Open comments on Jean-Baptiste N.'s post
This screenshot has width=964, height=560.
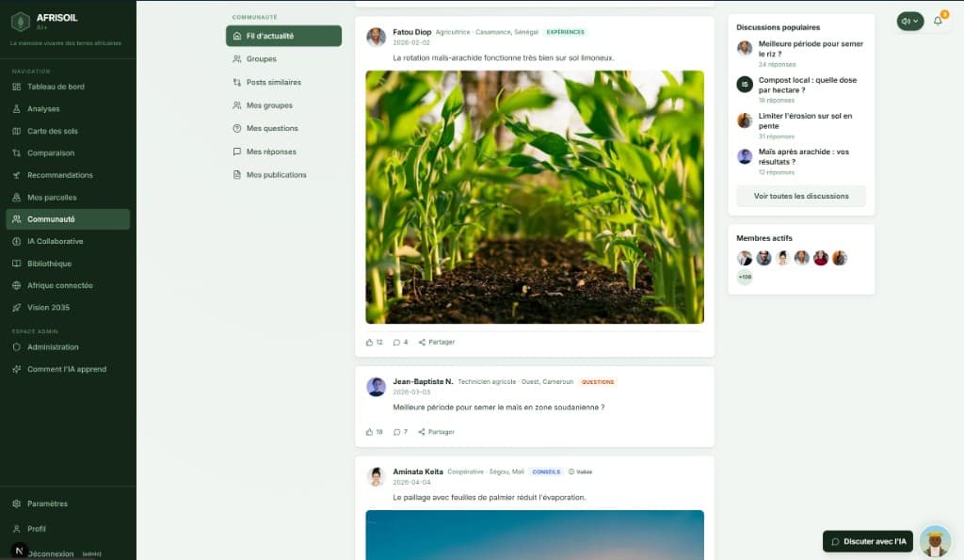click(400, 432)
